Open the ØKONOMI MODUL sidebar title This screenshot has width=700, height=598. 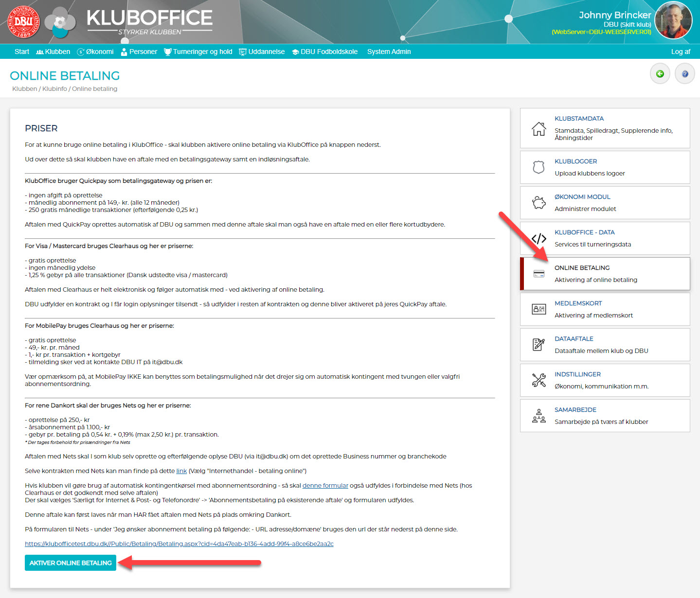[582, 196]
